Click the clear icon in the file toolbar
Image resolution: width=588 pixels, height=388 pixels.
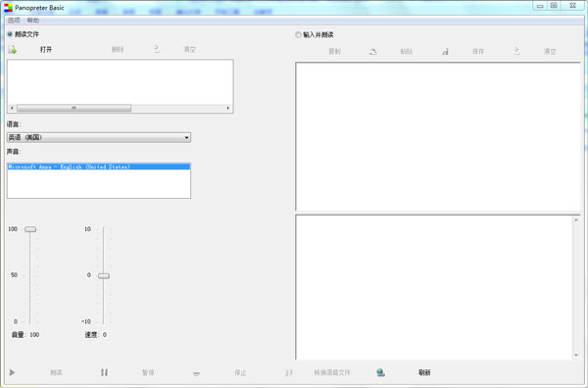coord(157,49)
